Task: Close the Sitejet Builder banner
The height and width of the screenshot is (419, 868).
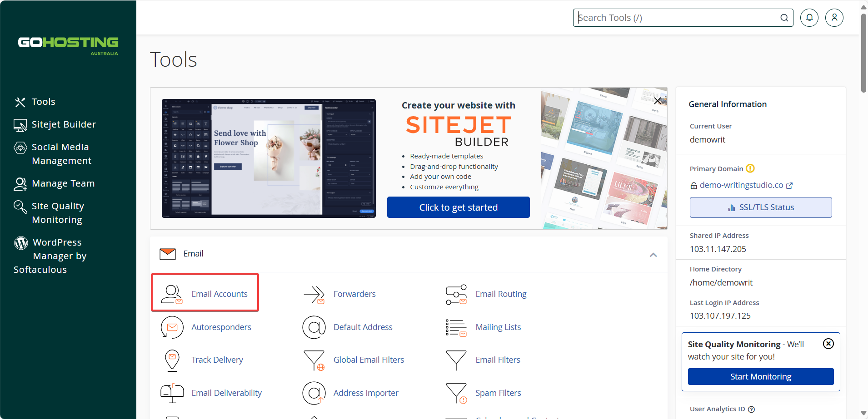Action: coord(658,101)
